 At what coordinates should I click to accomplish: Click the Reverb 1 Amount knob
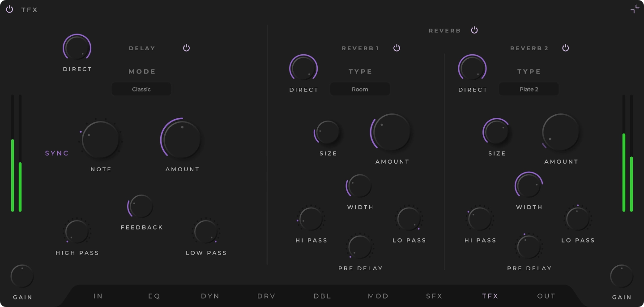click(392, 132)
